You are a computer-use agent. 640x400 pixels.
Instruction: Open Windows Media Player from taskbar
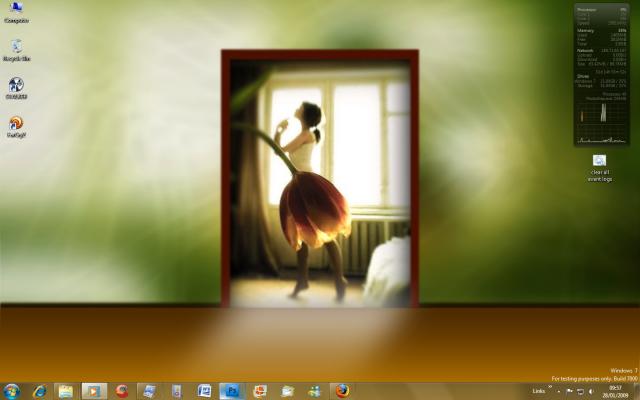[x=93, y=391]
